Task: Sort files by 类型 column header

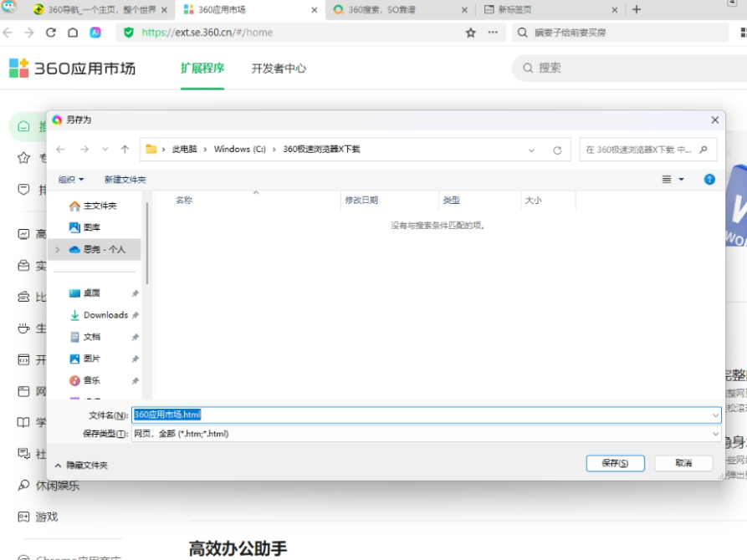Action: tap(452, 200)
